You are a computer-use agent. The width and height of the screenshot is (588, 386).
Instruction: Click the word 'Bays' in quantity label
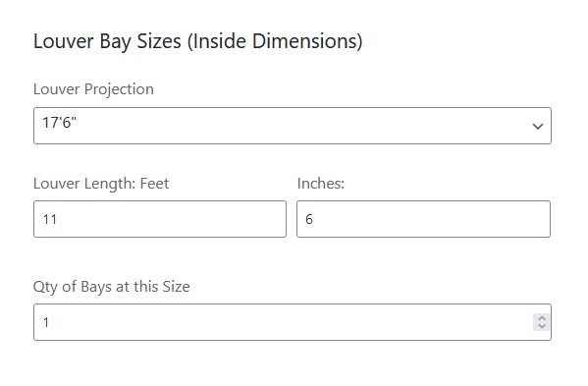pos(96,287)
